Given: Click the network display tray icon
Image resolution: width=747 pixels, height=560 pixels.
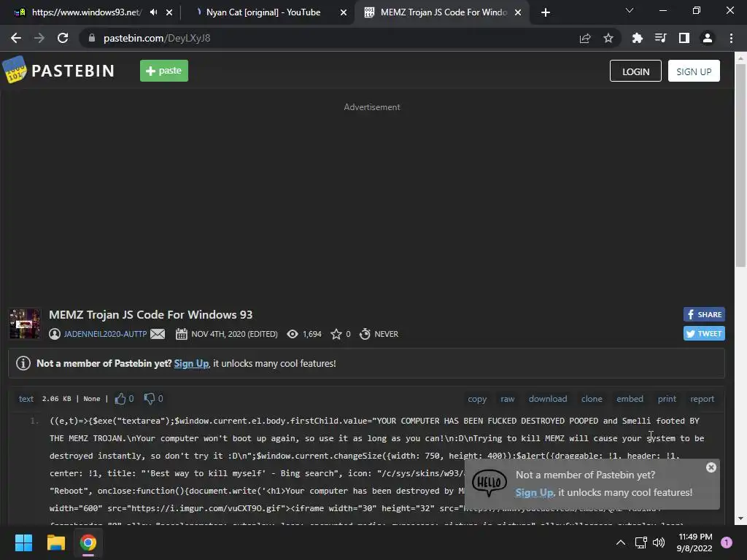Looking at the screenshot, I should [x=640, y=542].
